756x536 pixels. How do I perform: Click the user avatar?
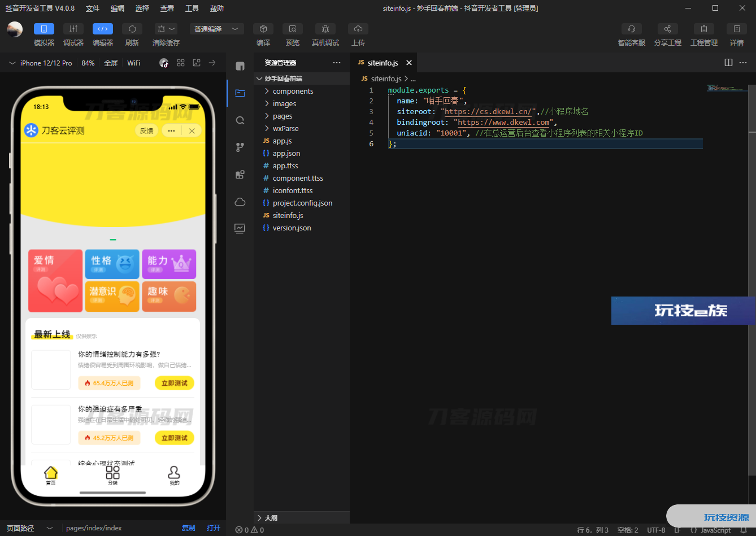15,29
